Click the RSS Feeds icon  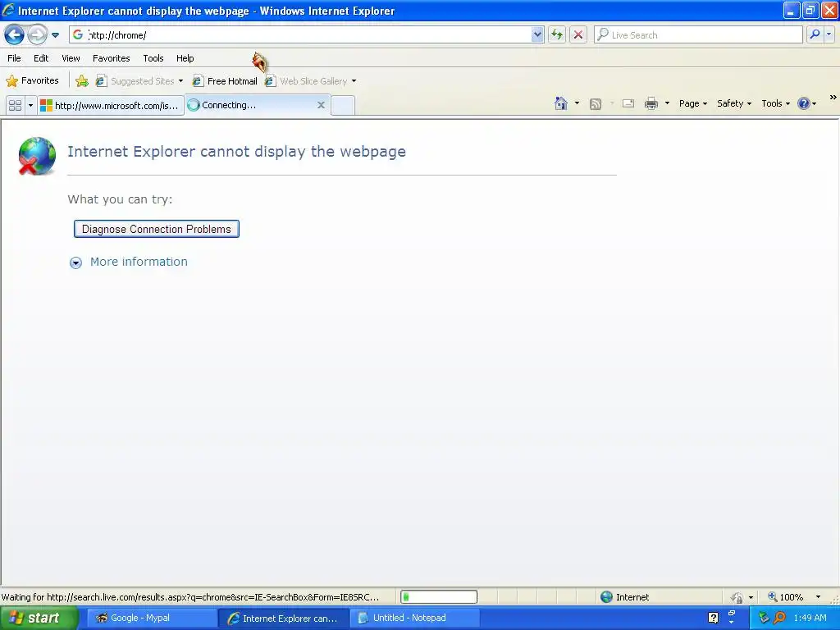tap(596, 104)
